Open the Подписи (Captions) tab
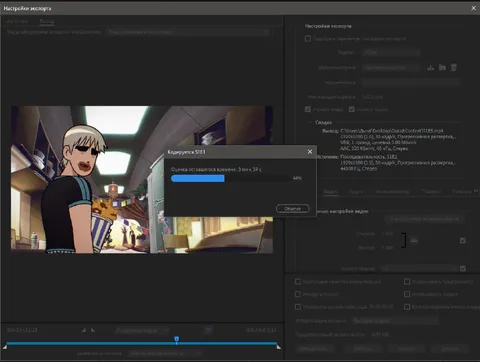The width and height of the screenshot is (480, 362). pyautogui.click(x=431, y=191)
